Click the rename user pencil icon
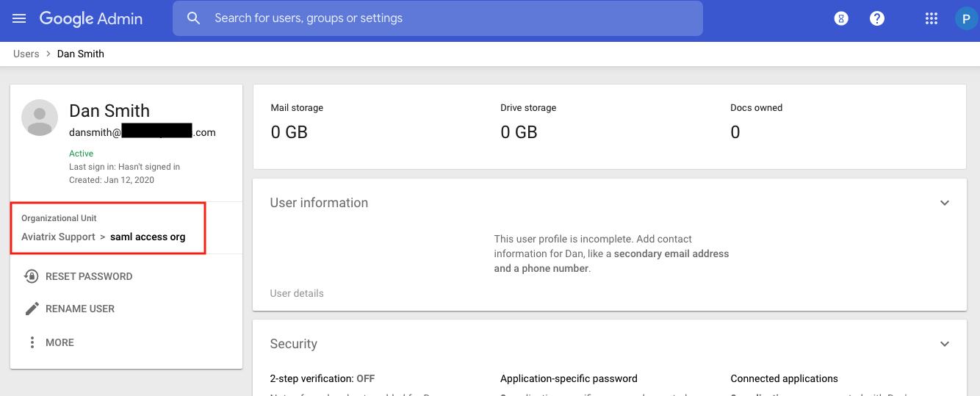 [x=32, y=309]
